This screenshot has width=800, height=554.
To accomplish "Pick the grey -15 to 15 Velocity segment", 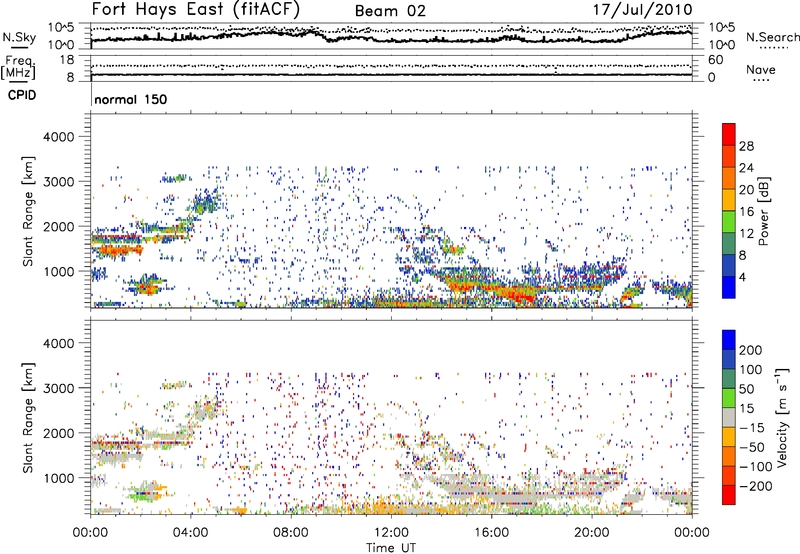I will pyautogui.click(x=729, y=418).
